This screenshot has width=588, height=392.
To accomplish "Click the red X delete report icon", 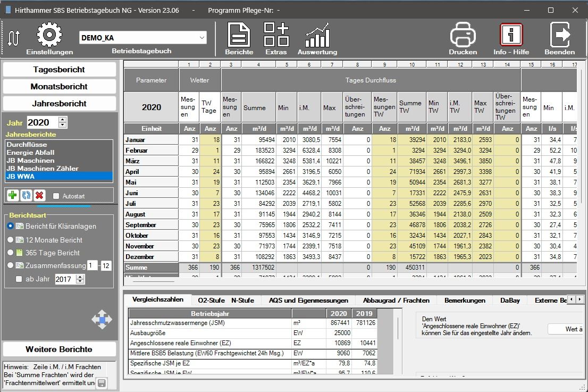I will click(39, 196).
